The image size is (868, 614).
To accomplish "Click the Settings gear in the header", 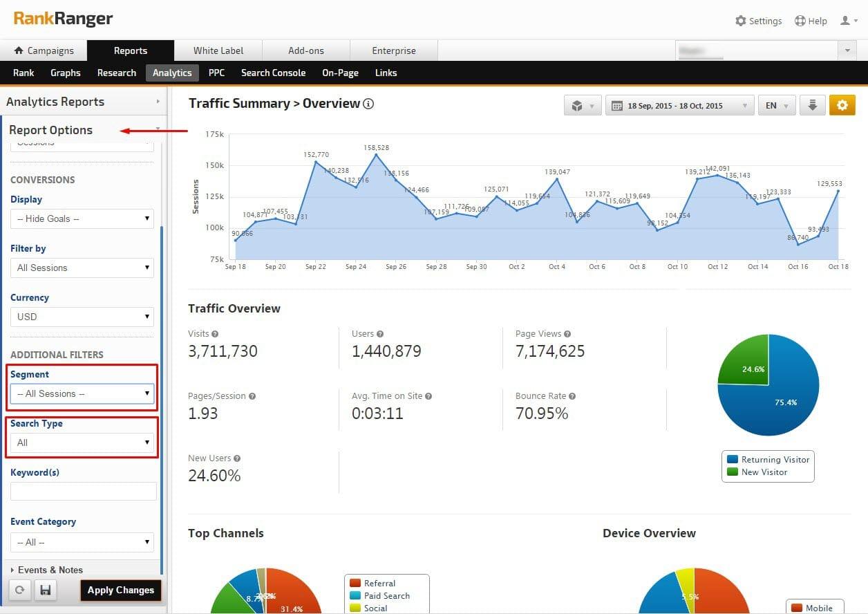I will tap(741, 21).
